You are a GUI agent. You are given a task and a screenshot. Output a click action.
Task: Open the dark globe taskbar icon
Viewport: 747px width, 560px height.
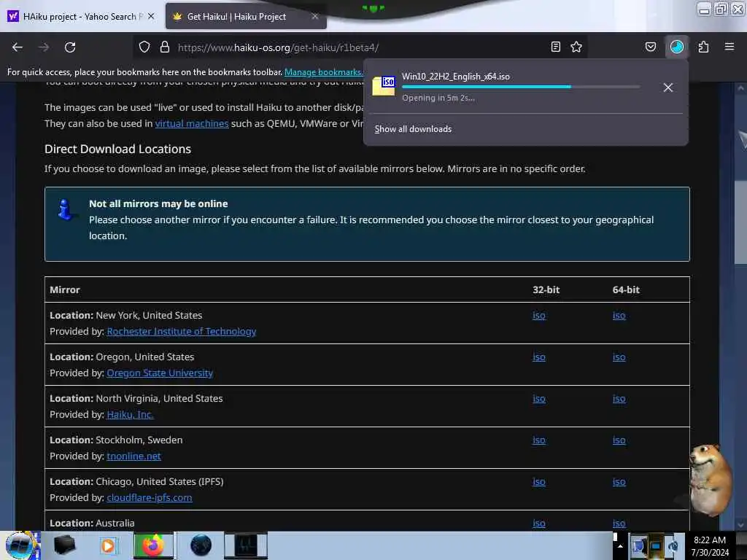pyautogui.click(x=201, y=545)
